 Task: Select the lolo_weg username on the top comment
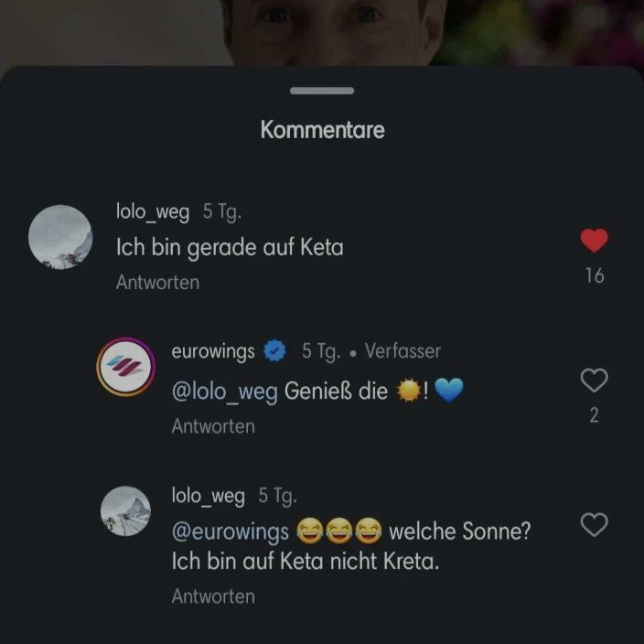pos(153,212)
